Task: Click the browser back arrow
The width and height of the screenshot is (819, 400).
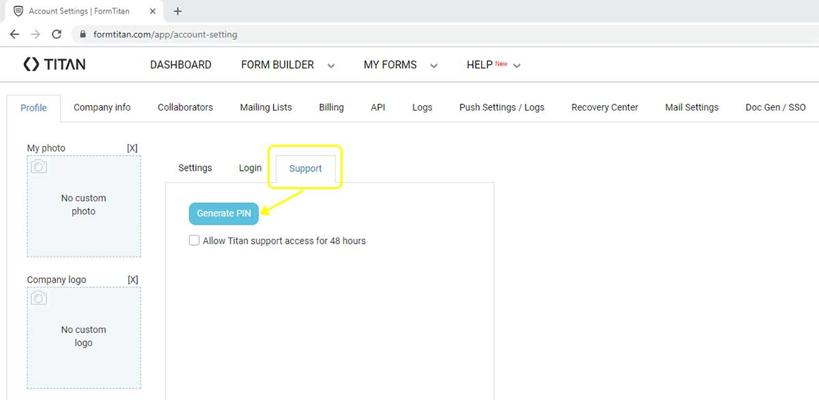Action: 14,34
